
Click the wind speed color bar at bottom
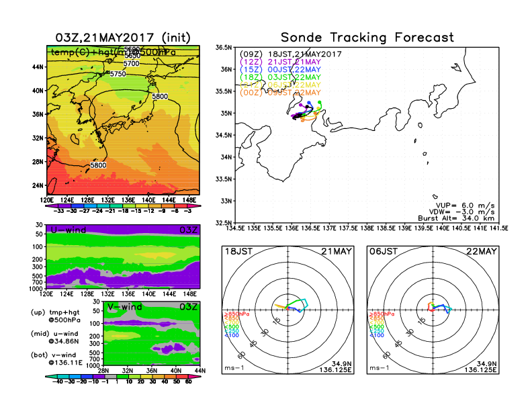(122, 379)
